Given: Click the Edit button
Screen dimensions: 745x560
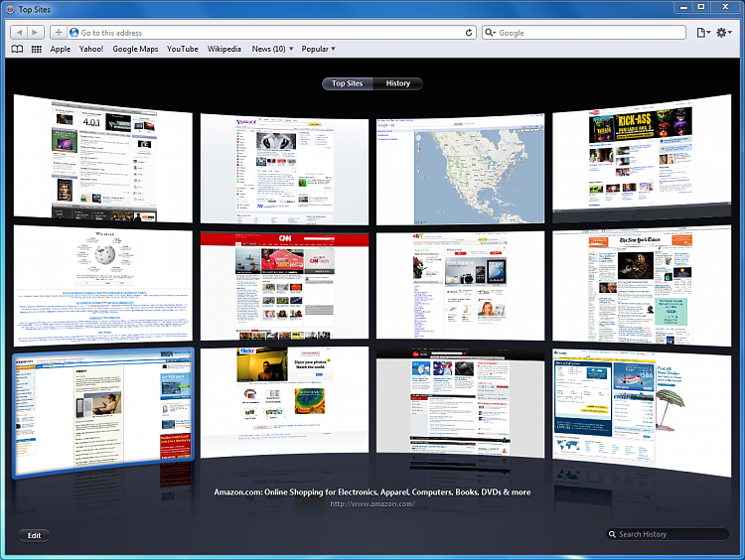Looking at the screenshot, I should pos(34,535).
